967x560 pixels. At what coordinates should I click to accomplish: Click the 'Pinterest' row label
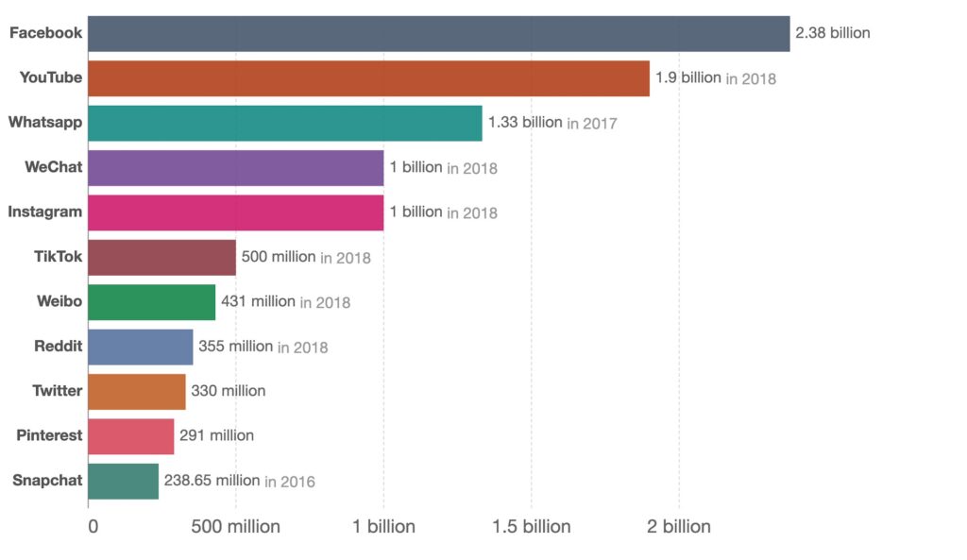coord(49,434)
